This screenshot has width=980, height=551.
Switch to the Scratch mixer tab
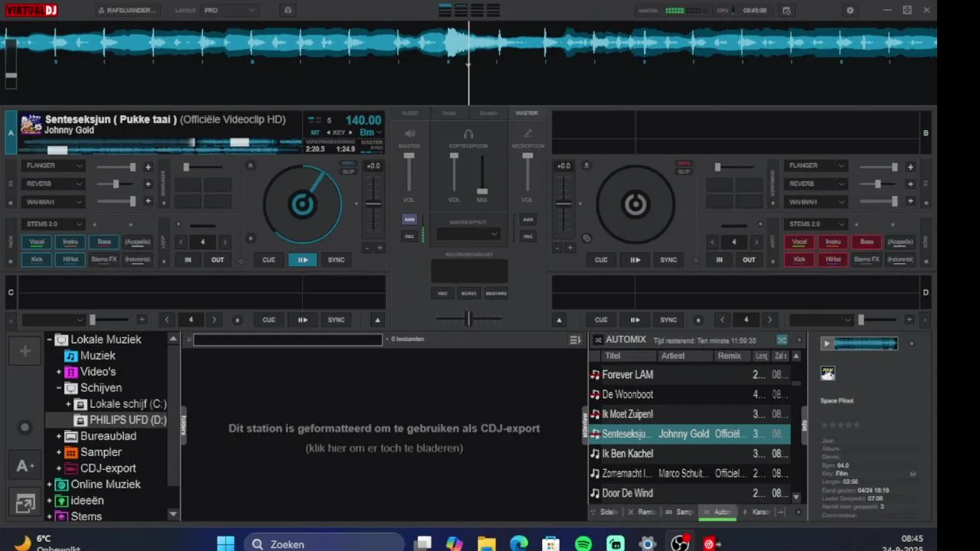488,112
